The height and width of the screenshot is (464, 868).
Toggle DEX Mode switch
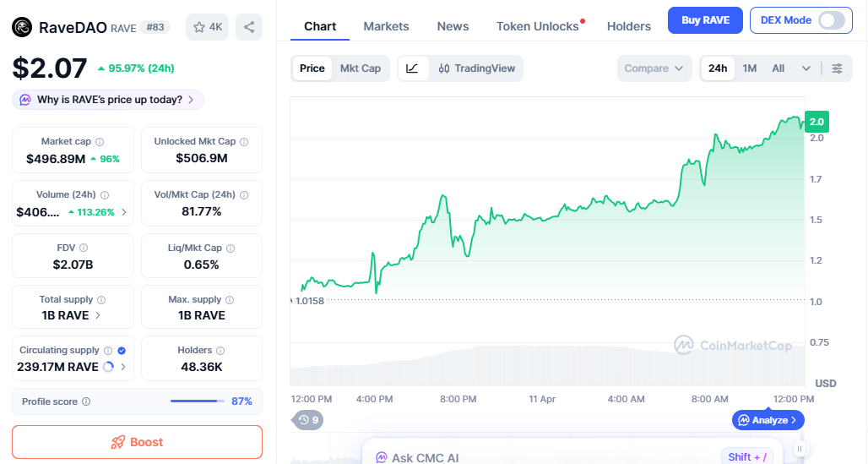point(832,20)
